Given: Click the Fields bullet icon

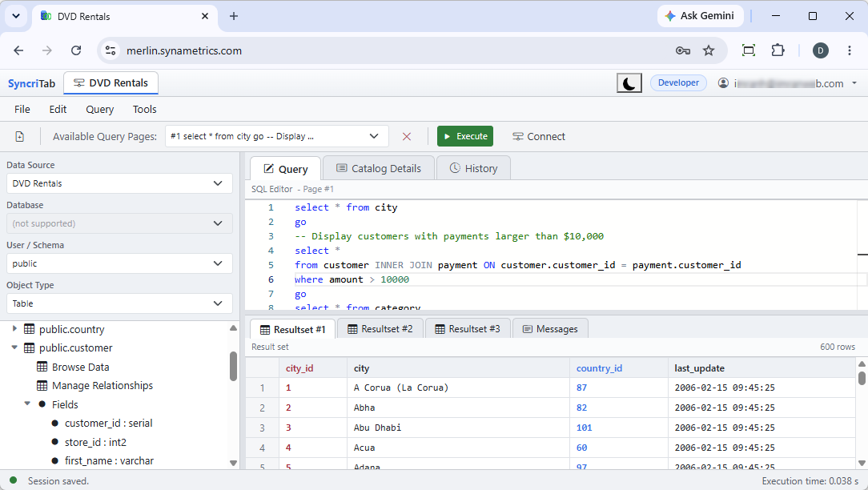Looking at the screenshot, I should tap(42, 404).
